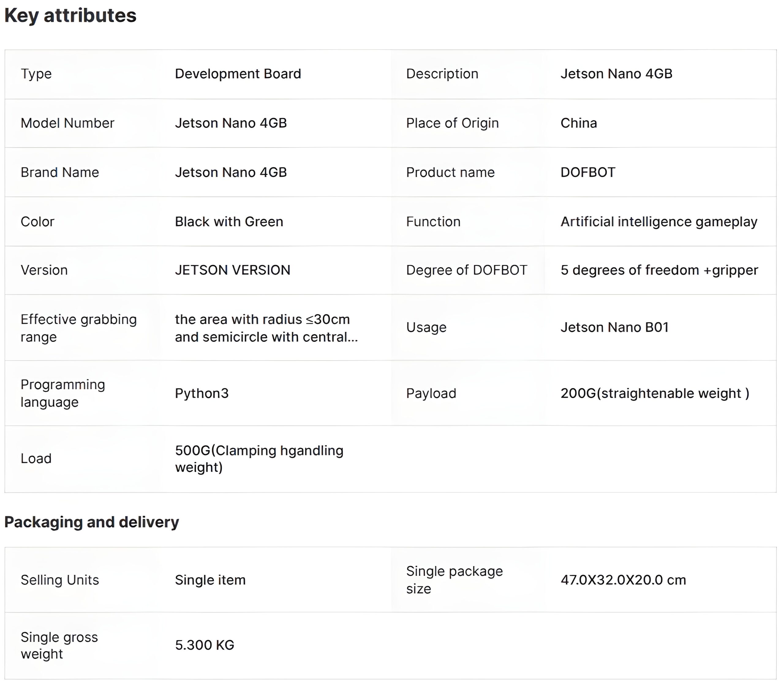This screenshot has width=784, height=685.
Task: Click the 'Packaging and delivery' heading
Action: click(x=91, y=522)
